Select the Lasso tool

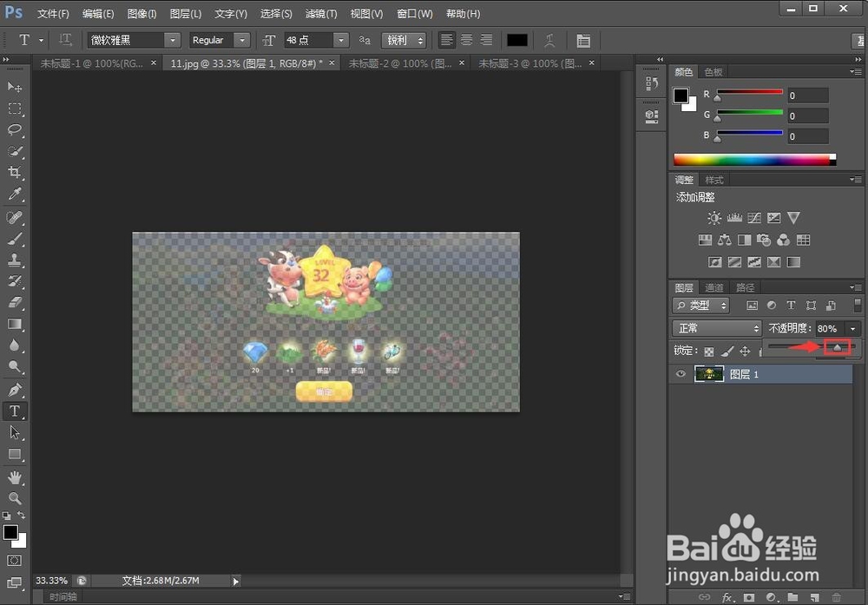point(15,129)
